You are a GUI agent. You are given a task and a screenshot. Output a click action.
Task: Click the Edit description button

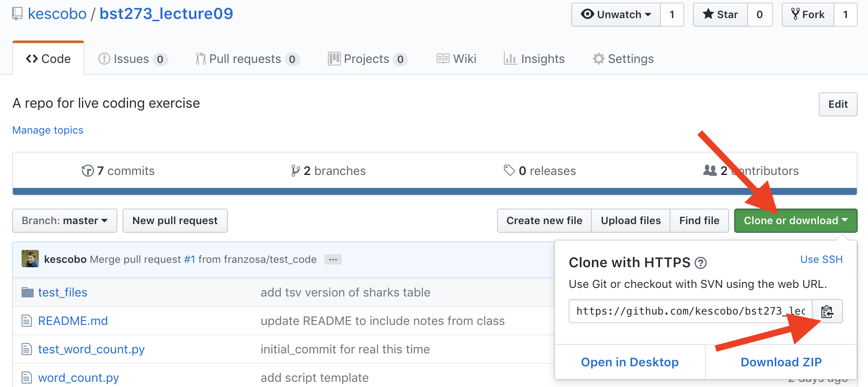click(x=838, y=104)
